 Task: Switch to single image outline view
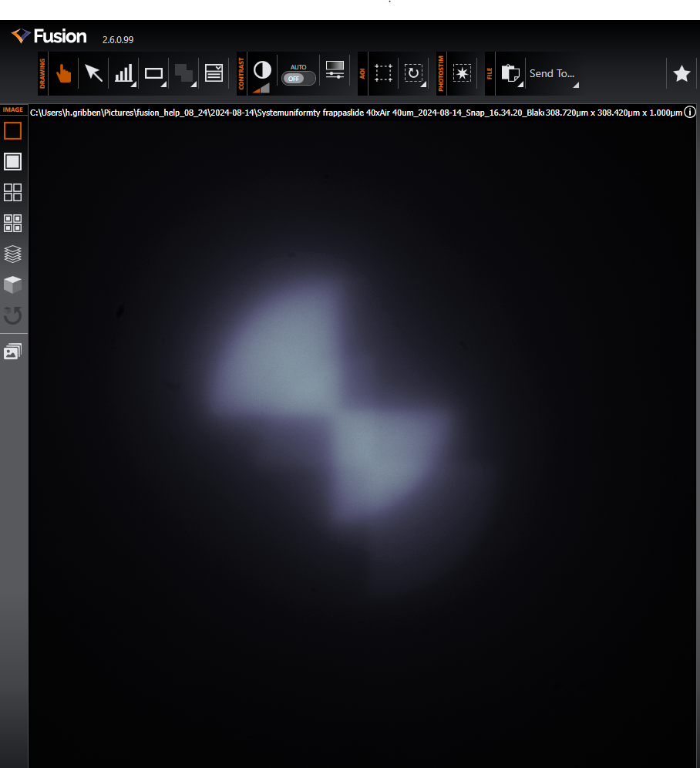tap(13, 131)
